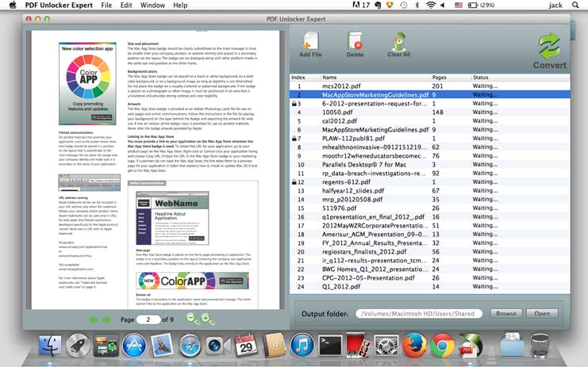Viewport: 588px width, 367px height.
Task: Open System Preferences gear in Dock
Action: coord(386,346)
